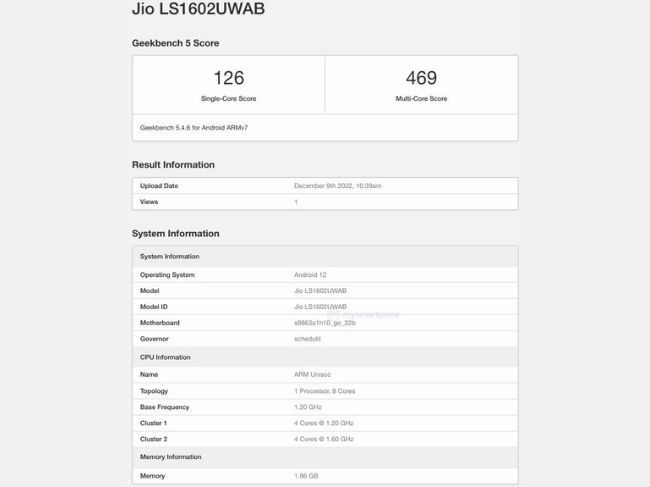Click the Model ID label
The height and width of the screenshot is (487, 650).
153,307
